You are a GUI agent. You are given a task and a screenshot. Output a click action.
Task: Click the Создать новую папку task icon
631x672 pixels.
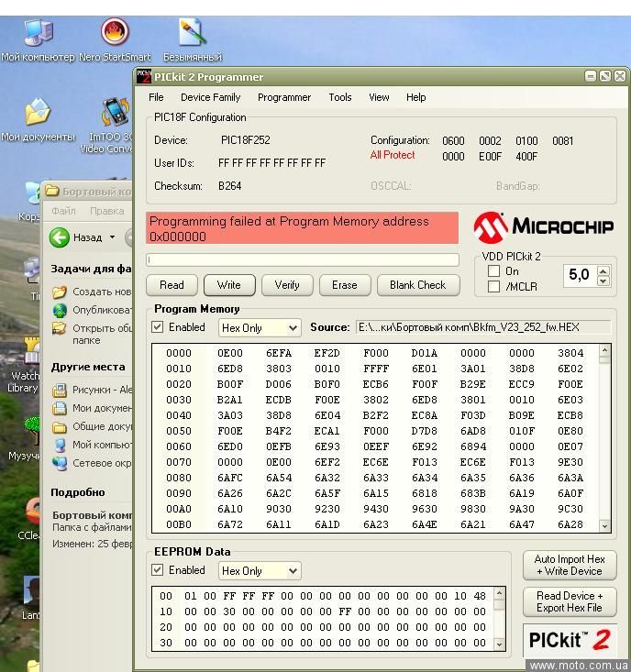60,292
